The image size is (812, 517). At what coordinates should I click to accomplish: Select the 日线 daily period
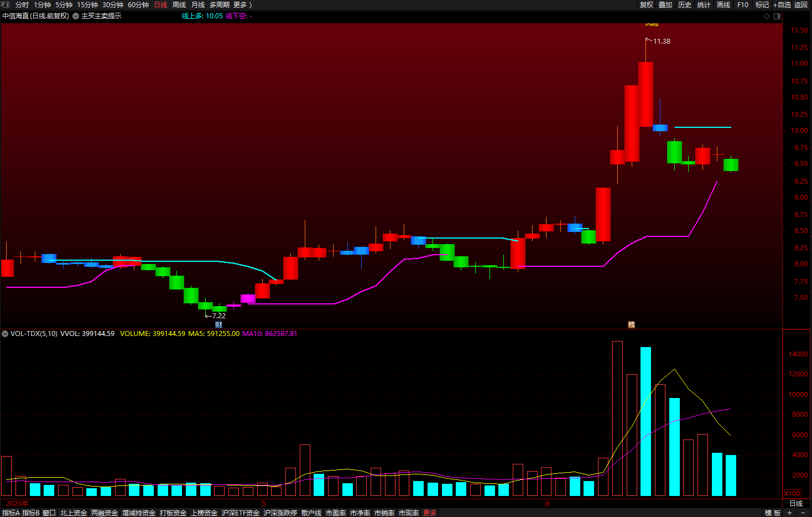pos(160,5)
